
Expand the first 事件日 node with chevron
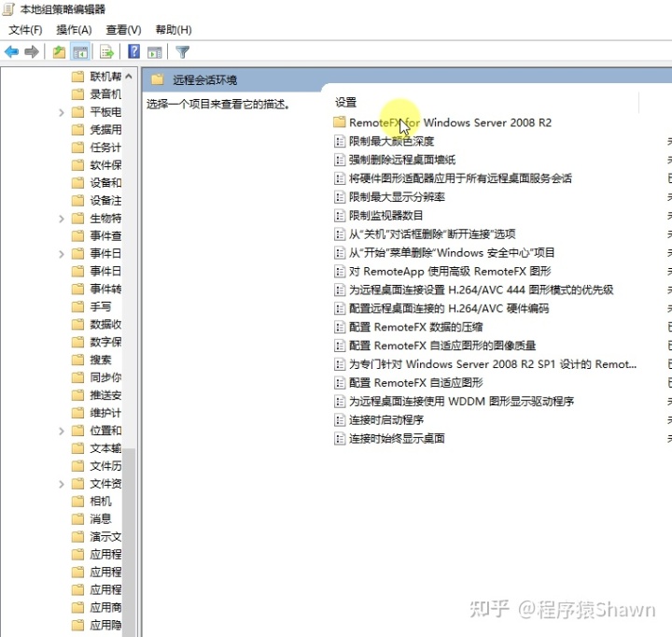coord(62,254)
